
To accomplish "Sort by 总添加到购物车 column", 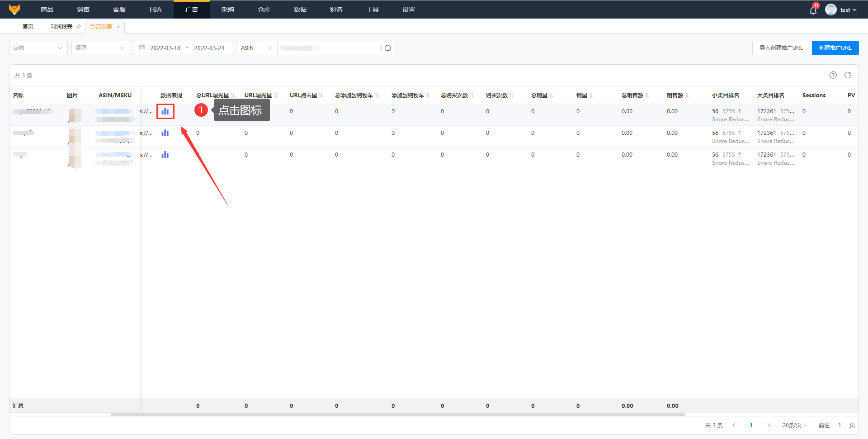I will (x=377, y=95).
